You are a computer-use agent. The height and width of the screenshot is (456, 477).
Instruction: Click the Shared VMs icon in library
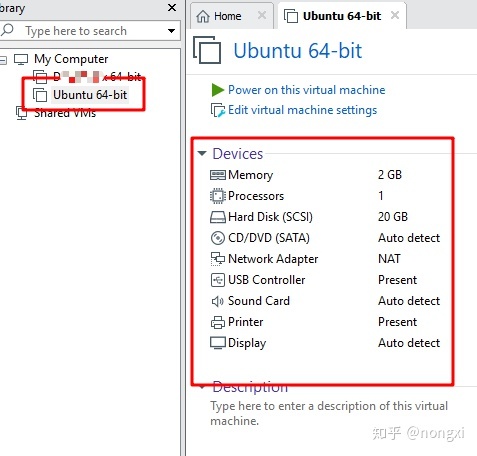point(22,113)
